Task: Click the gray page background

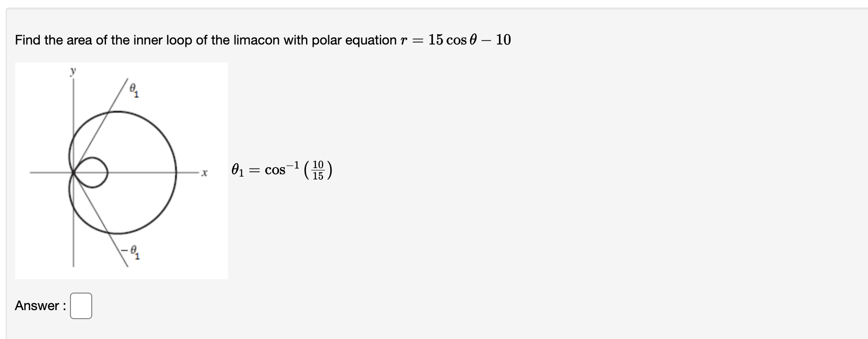Action: pyautogui.click(x=662, y=189)
